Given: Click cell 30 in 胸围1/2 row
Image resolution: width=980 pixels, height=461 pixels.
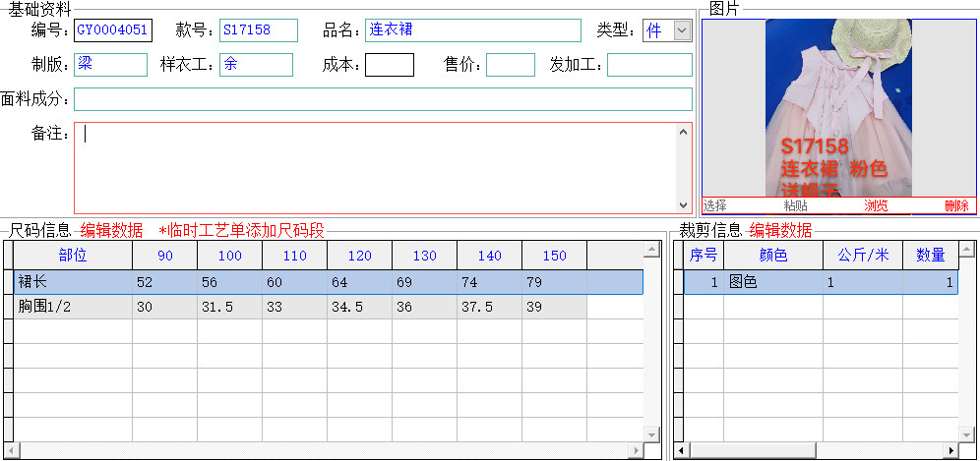Looking at the screenshot, I should pos(165,307).
